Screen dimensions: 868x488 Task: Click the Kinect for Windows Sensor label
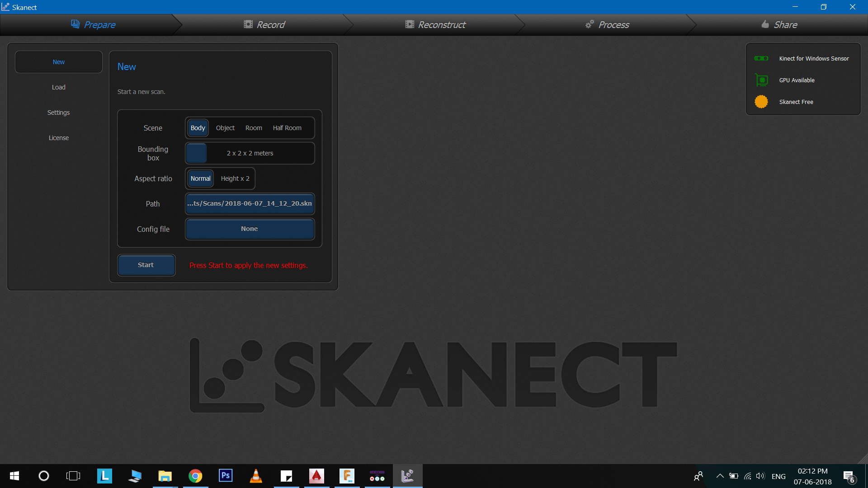coord(814,59)
